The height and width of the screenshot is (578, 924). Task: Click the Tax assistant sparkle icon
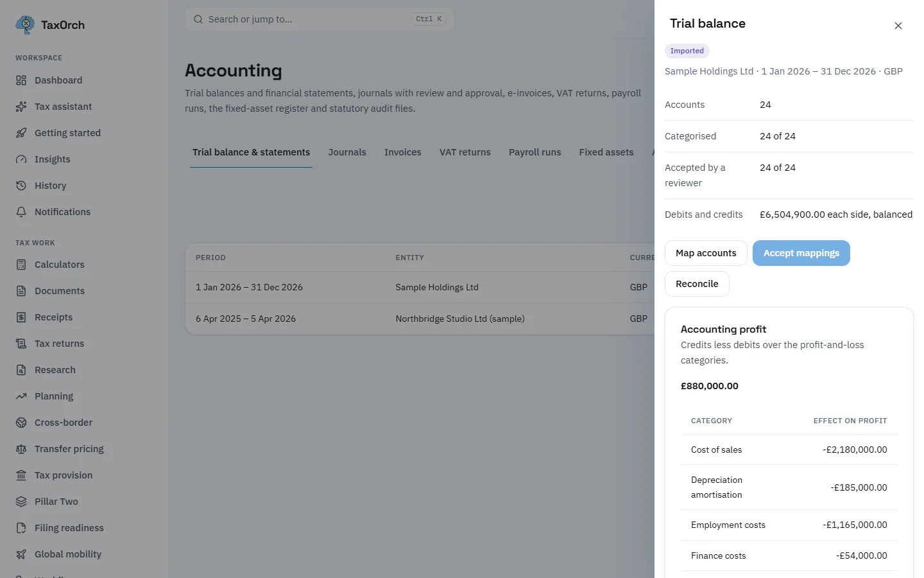point(21,107)
